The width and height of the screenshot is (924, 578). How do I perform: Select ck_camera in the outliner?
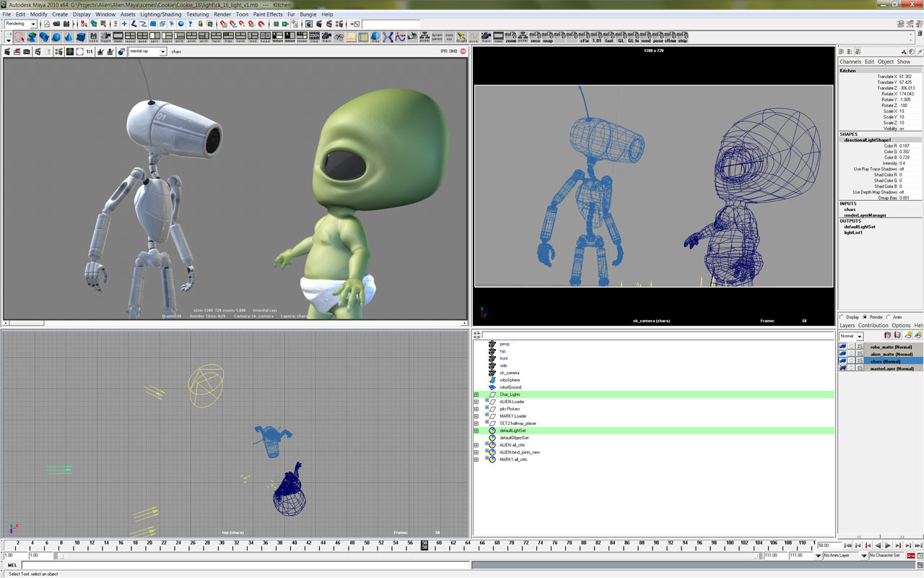(x=510, y=373)
